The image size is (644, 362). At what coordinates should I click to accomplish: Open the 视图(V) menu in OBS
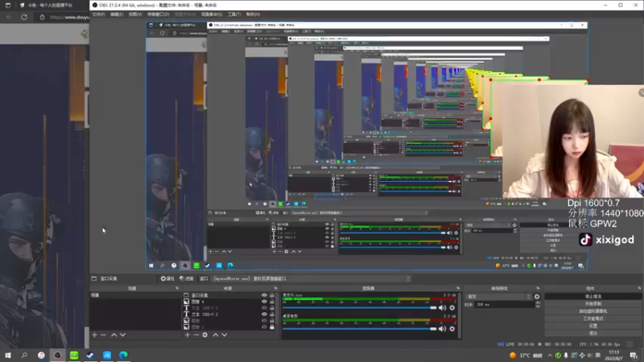(135, 14)
